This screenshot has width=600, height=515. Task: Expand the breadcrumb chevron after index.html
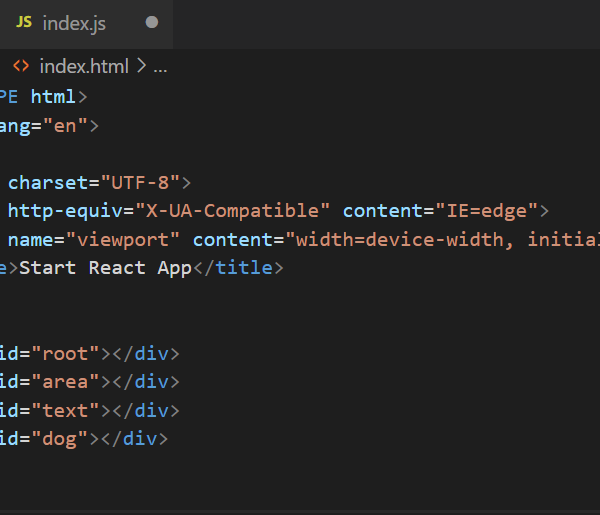(x=141, y=67)
